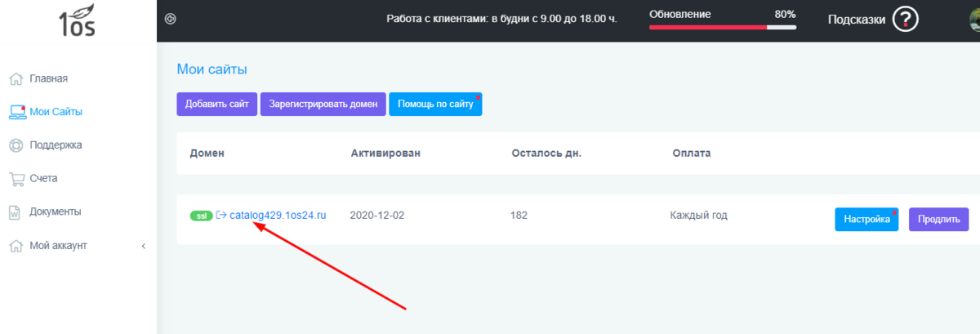Open Поддержка section

click(56, 145)
